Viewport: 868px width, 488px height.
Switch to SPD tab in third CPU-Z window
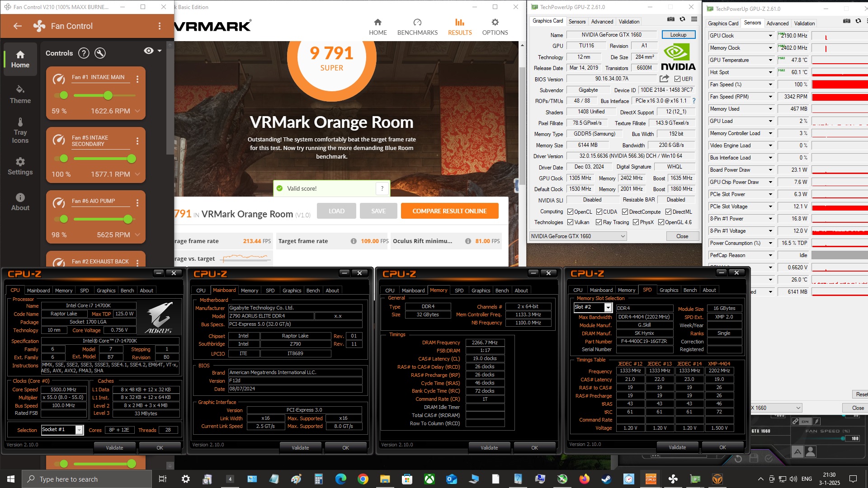459,291
